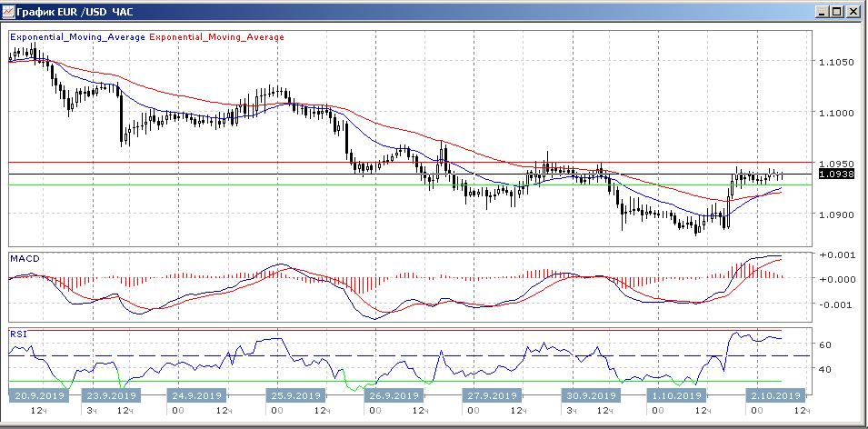Jump to the 24.9.2019 date marker

click(197, 395)
